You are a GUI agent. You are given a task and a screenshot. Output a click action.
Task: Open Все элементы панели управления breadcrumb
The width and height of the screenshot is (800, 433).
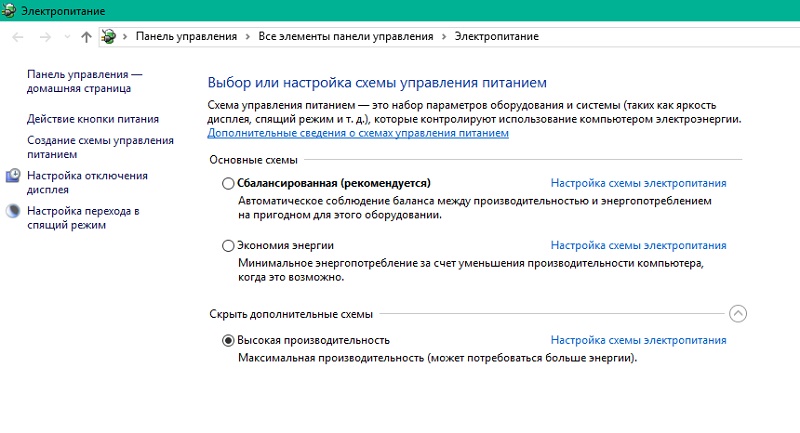pyautogui.click(x=345, y=36)
